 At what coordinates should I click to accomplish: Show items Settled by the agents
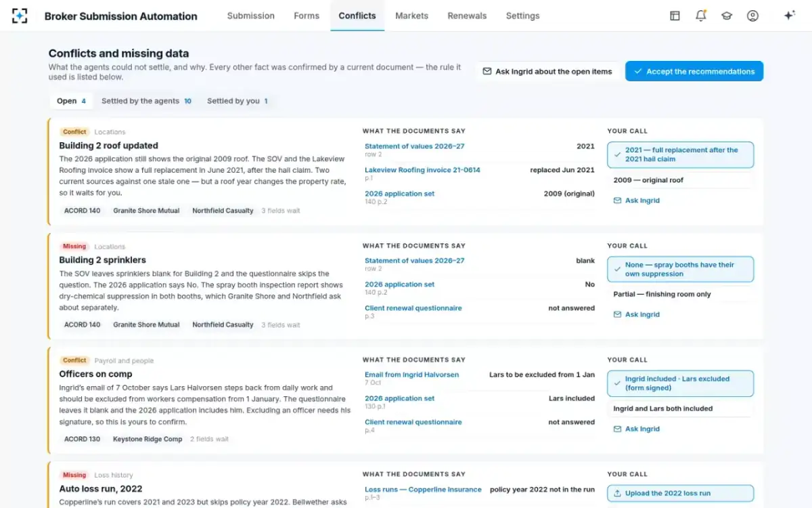(x=146, y=101)
